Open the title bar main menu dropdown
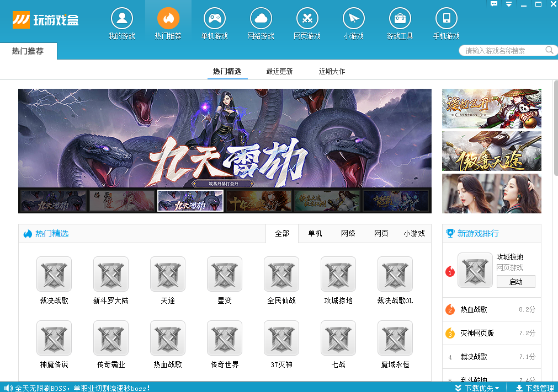The image size is (558, 392). [509, 4]
